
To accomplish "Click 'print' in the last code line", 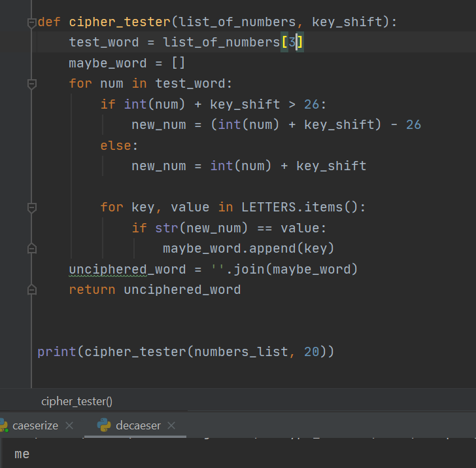I will [57, 352].
